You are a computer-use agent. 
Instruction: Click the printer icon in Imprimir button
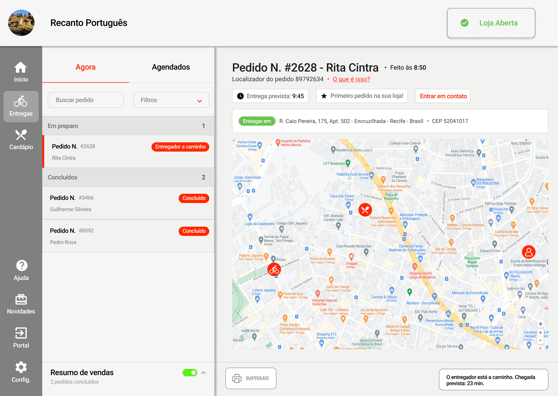point(237,378)
